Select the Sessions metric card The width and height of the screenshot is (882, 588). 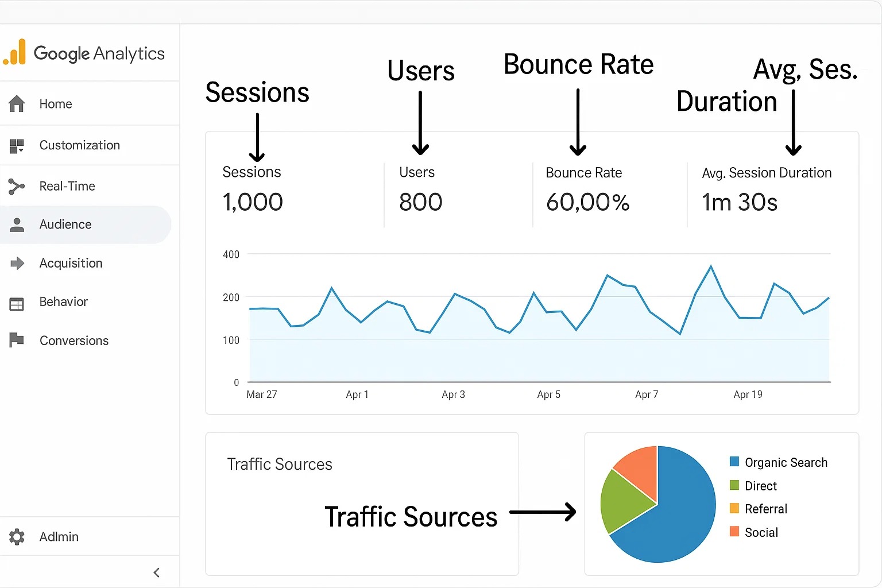click(x=253, y=189)
